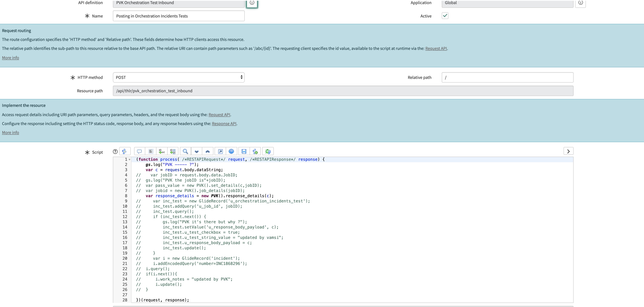Click the Replace icon in script toolbar

click(x=162, y=151)
